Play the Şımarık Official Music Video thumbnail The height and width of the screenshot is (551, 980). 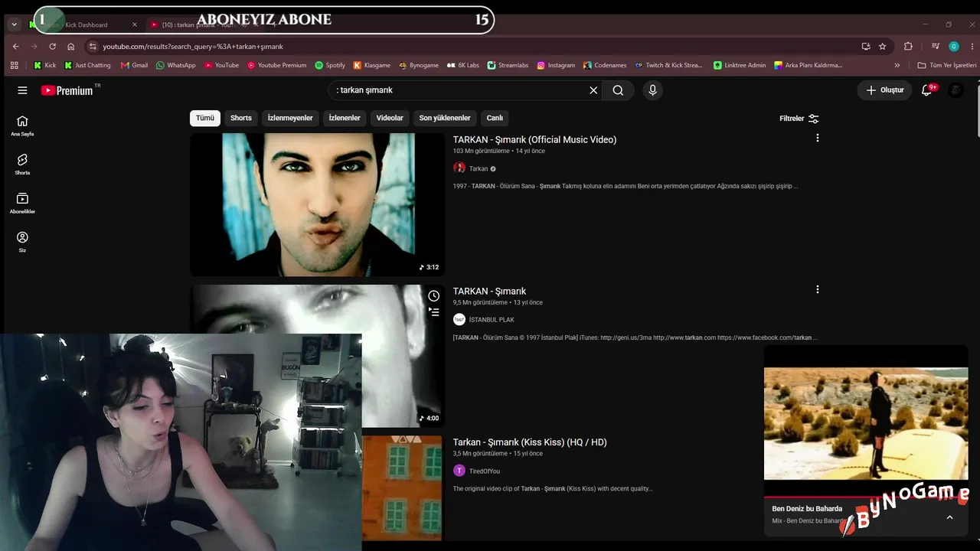coord(317,204)
